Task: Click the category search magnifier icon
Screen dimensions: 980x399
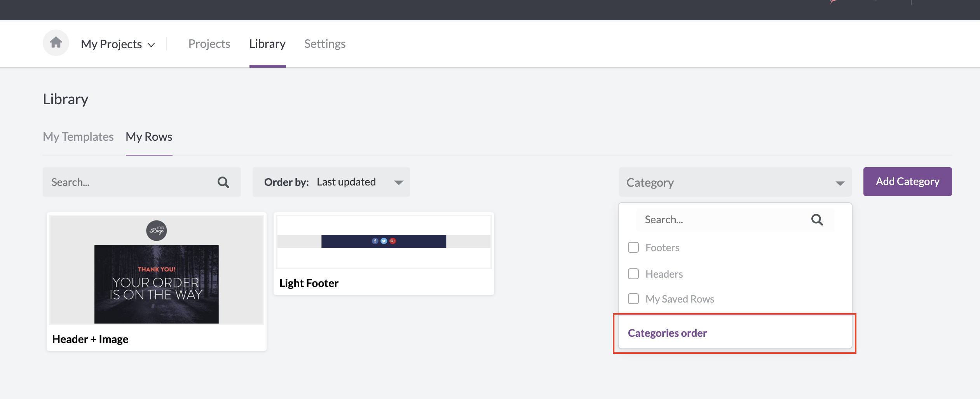Action: pyautogui.click(x=817, y=220)
